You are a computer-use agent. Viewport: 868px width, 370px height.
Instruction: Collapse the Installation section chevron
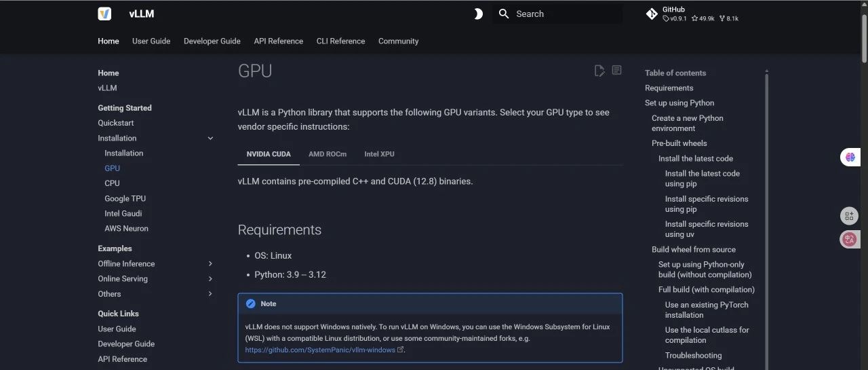(210, 138)
